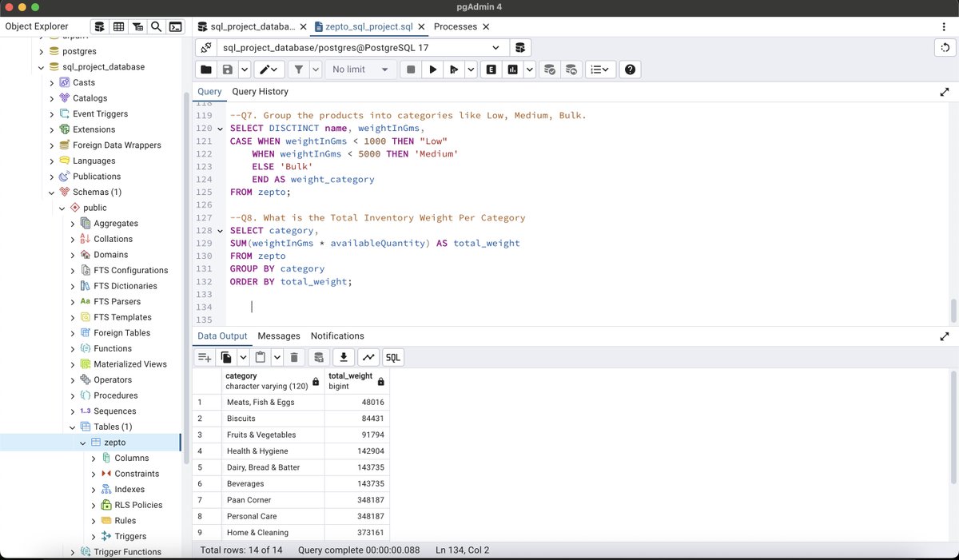Click the Copy icon in results toolbar

coord(226,357)
